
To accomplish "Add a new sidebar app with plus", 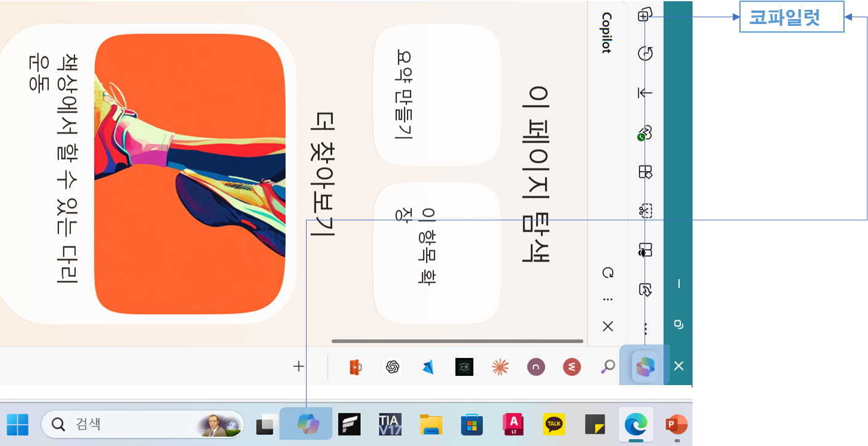I will pos(299,367).
